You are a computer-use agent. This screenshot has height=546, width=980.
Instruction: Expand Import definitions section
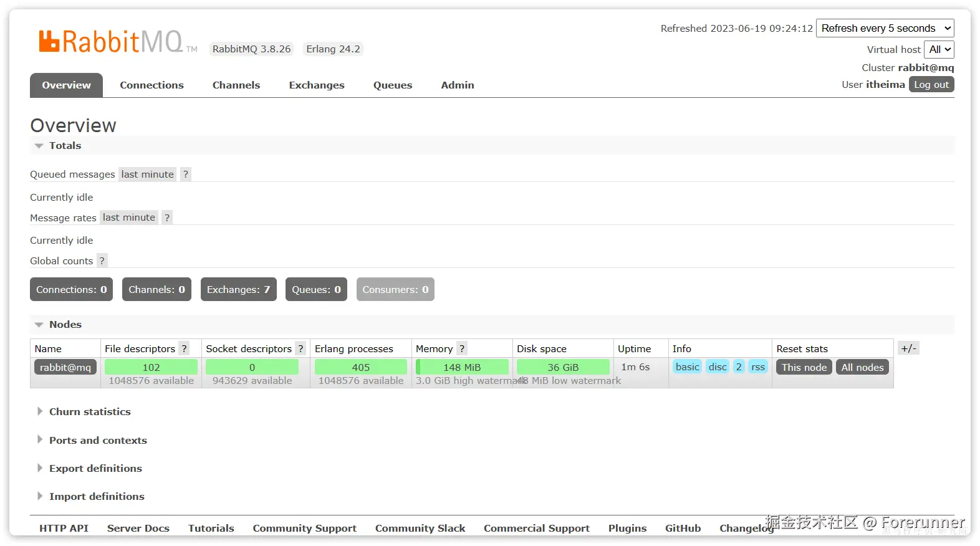click(91, 497)
